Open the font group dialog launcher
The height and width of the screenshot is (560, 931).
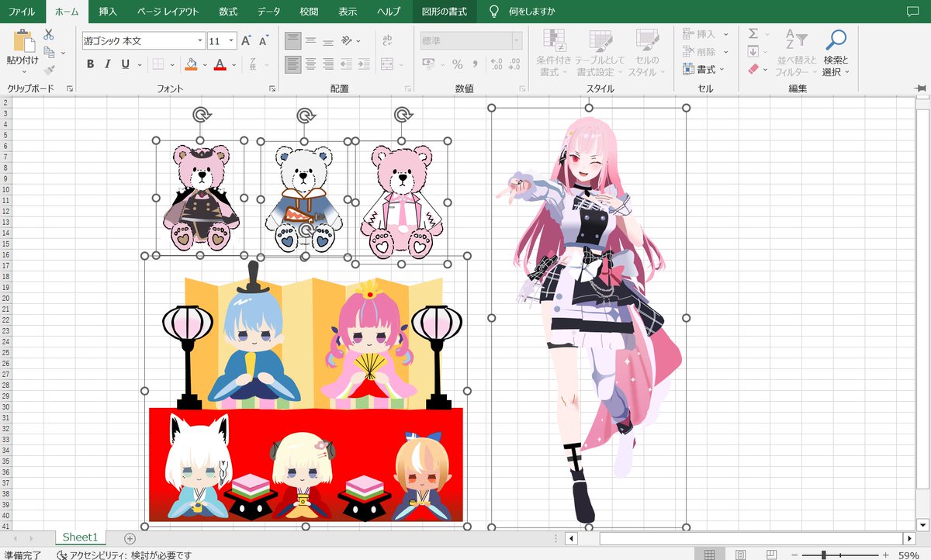272,89
